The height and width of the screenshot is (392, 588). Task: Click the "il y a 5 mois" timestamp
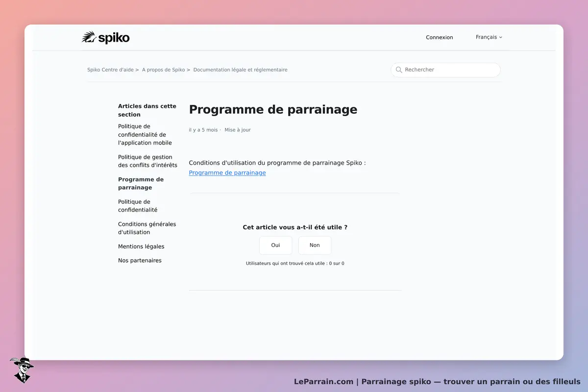pos(203,130)
